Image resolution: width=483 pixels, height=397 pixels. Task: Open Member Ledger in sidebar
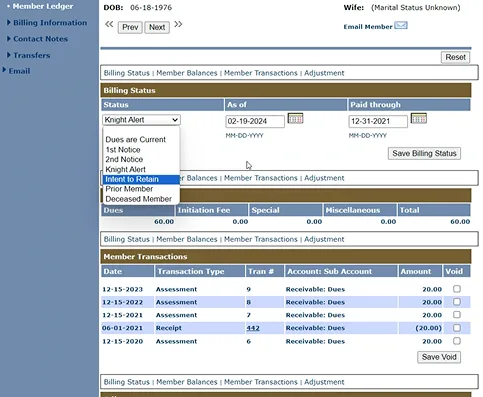click(x=43, y=6)
